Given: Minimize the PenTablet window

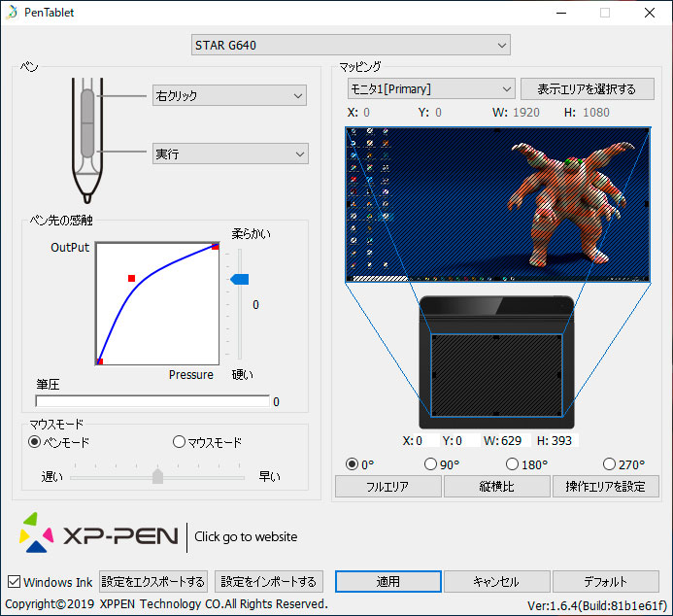Looking at the screenshot, I should pyautogui.click(x=561, y=13).
